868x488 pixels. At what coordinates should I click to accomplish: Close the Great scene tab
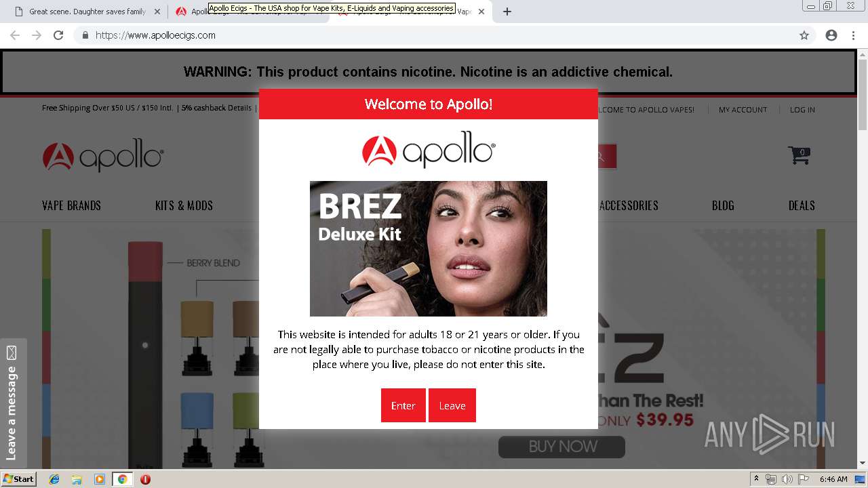[157, 12]
